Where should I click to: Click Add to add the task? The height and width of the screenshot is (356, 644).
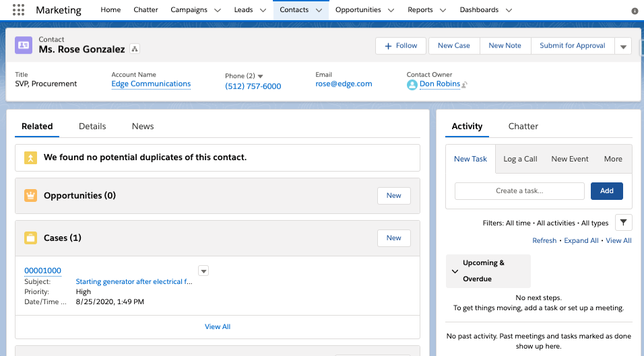pos(607,191)
